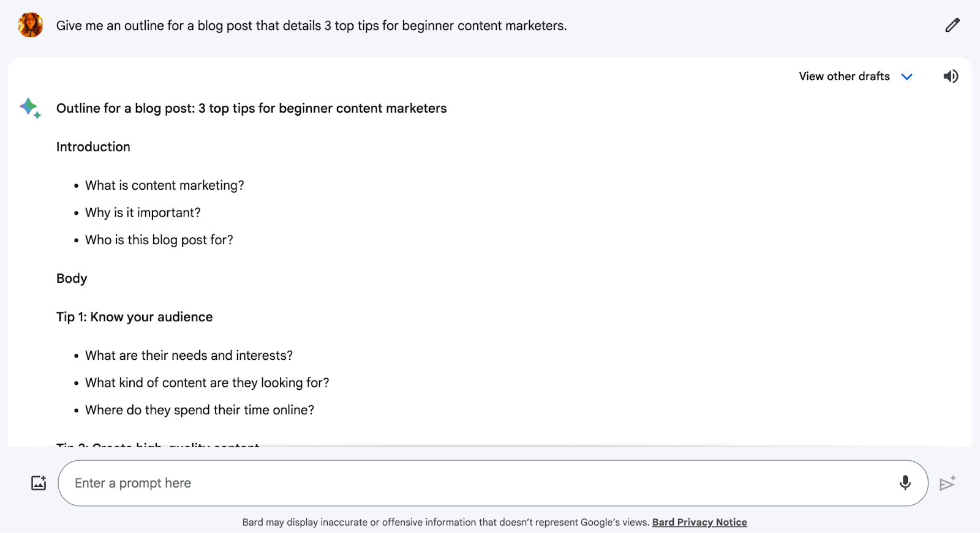
Task: Select 'Where do they spend their time online?'
Action: [199, 409]
